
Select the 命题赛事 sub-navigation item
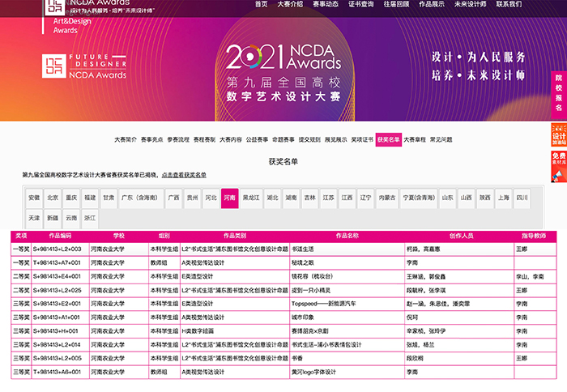(x=283, y=139)
